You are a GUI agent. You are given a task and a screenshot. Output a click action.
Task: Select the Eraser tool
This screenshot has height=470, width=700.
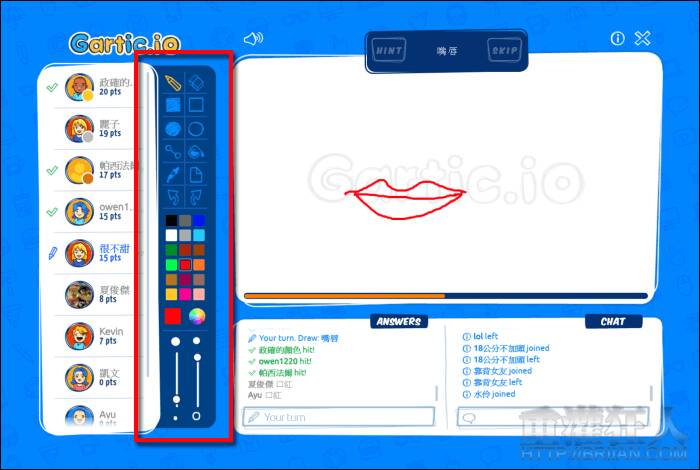196,83
